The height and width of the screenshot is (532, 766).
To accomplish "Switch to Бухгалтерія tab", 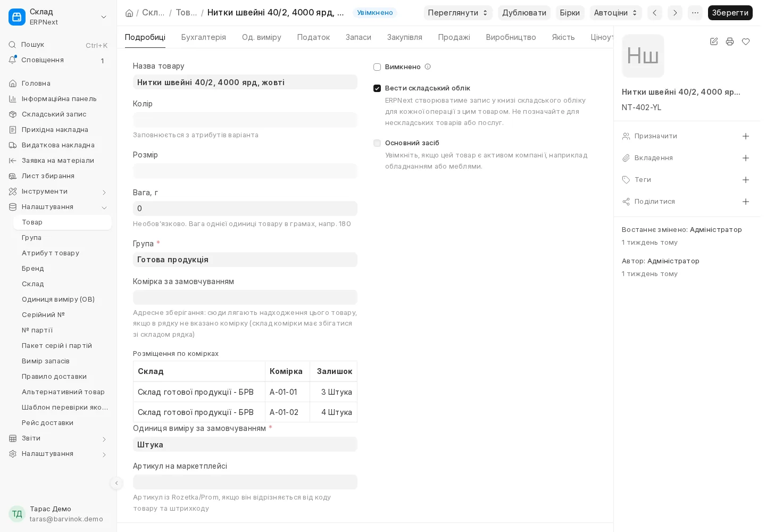I will coord(204,37).
